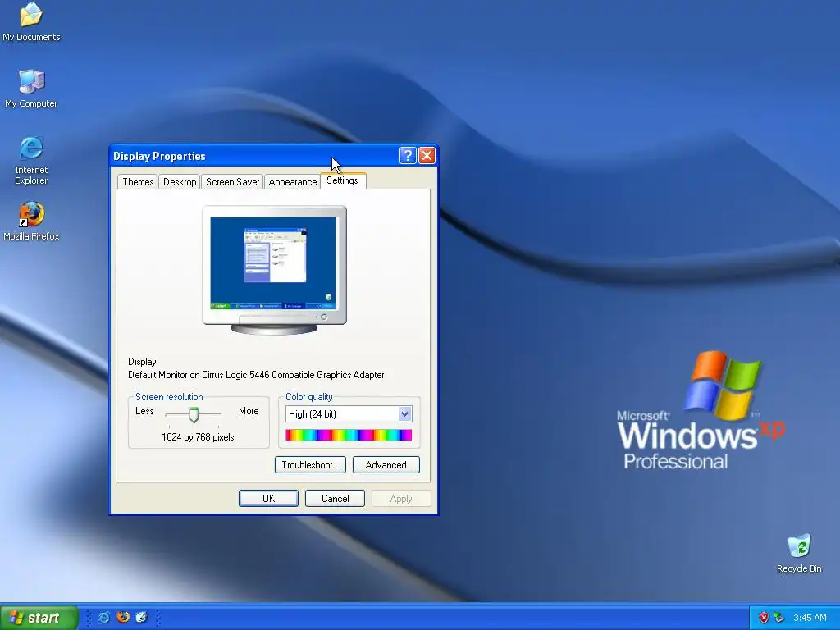Select the My Computer desktop icon

pos(31,89)
